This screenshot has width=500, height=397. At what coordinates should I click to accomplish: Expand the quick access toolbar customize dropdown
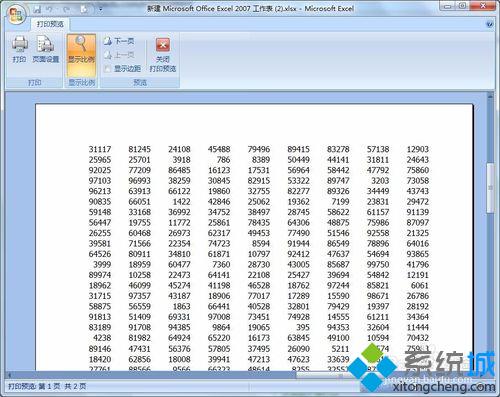coord(101,9)
